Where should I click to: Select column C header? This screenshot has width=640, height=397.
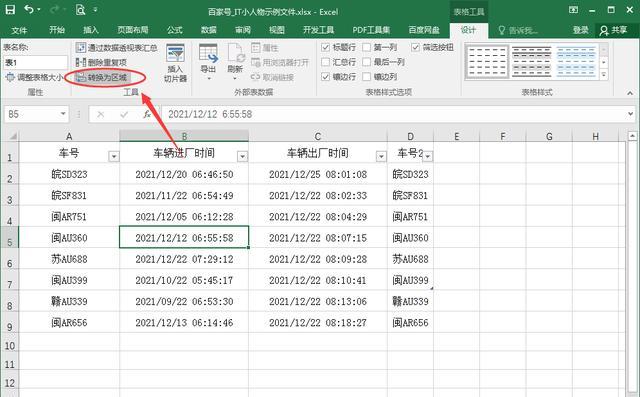(x=318, y=136)
